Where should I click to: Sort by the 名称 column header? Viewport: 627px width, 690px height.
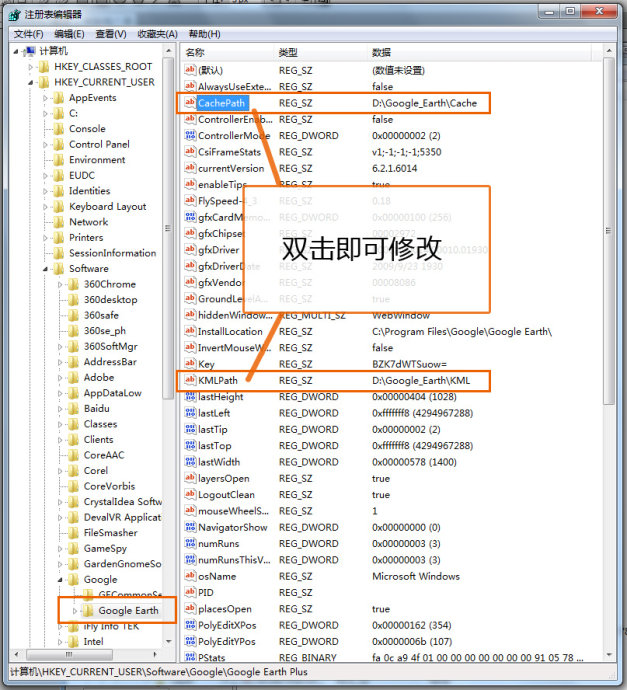(196, 52)
